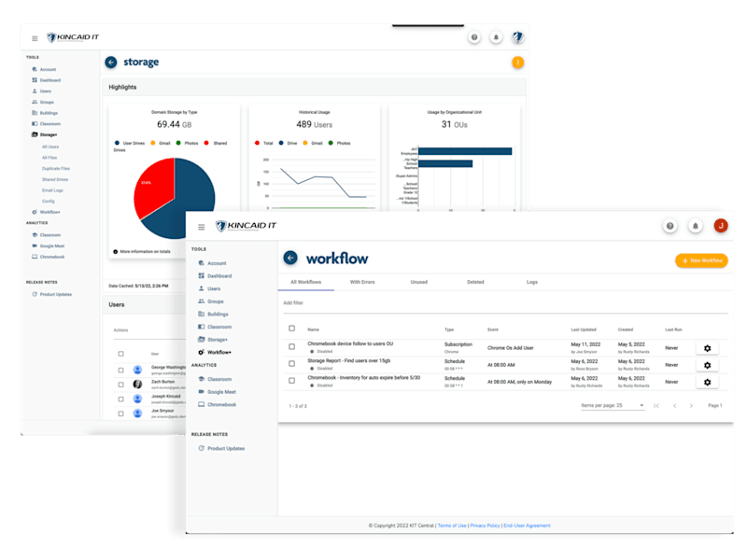Image resolution: width=747 pixels, height=560 pixels.
Task: Check the Joe Smysor user row
Action: click(121, 413)
